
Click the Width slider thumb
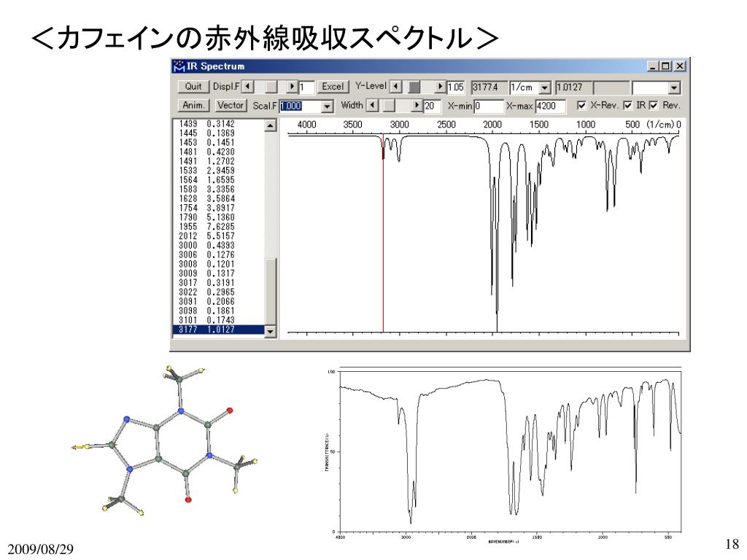point(390,105)
